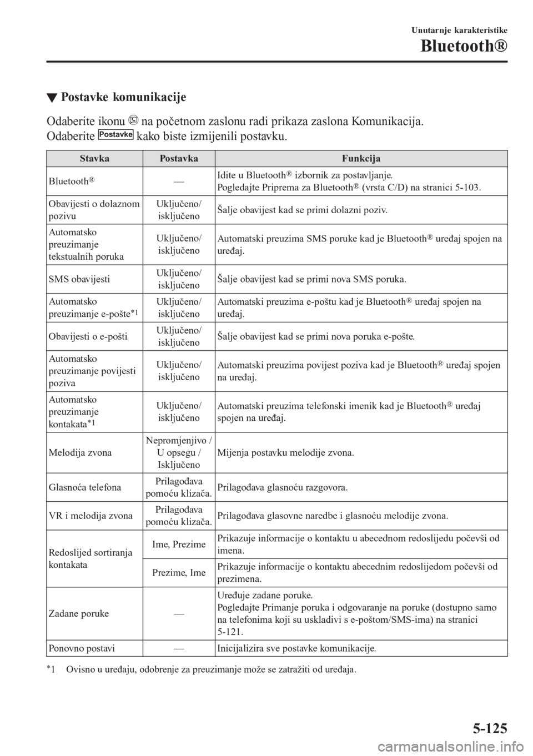This screenshot has height=756, width=533.
Task: Click the Funkcija column header
Action: (x=361, y=159)
